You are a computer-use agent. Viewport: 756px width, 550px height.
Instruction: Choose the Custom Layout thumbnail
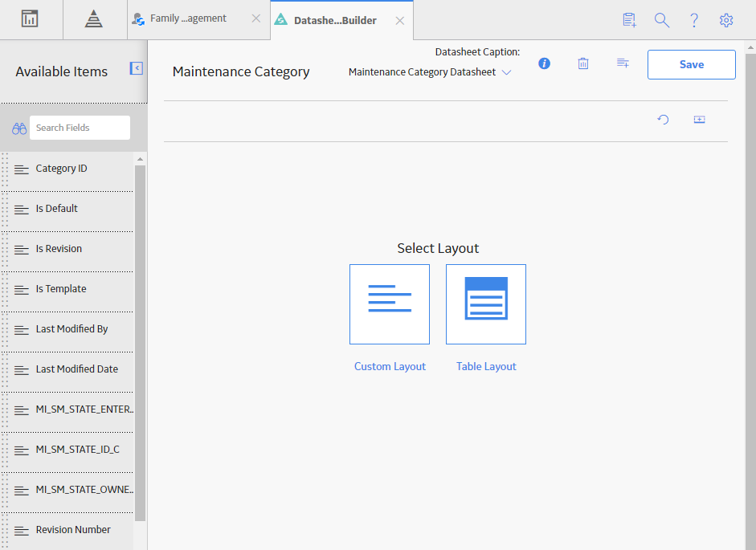[390, 304]
